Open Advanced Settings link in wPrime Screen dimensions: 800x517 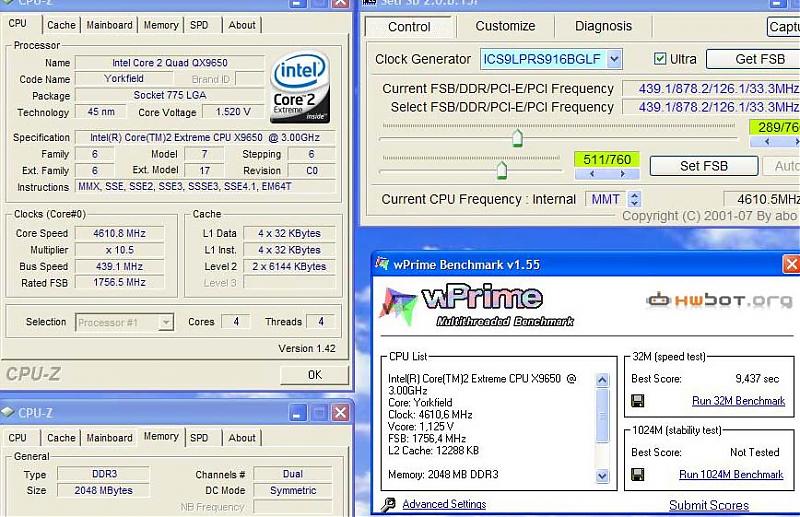(444, 504)
